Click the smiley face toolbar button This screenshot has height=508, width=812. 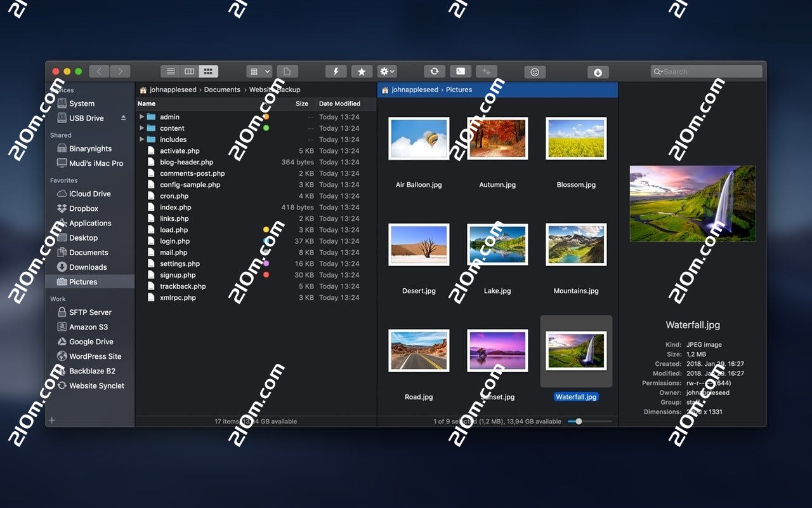pyautogui.click(x=535, y=72)
